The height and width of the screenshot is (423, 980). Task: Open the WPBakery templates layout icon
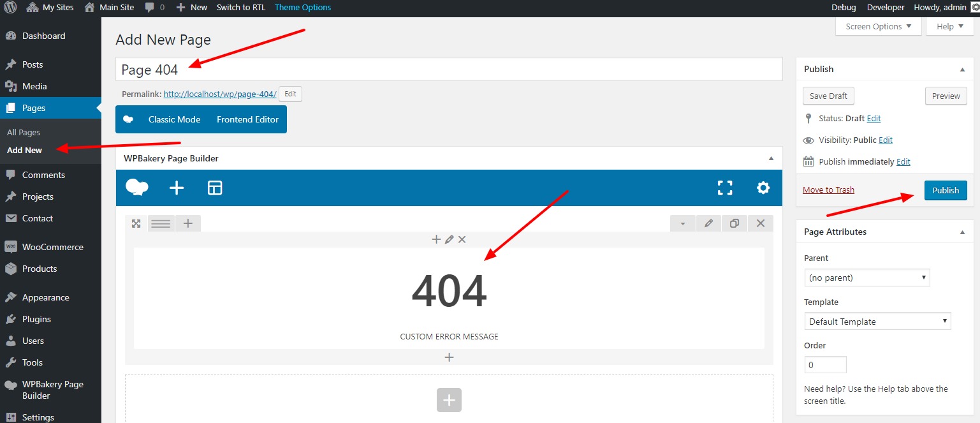[215, 188]
